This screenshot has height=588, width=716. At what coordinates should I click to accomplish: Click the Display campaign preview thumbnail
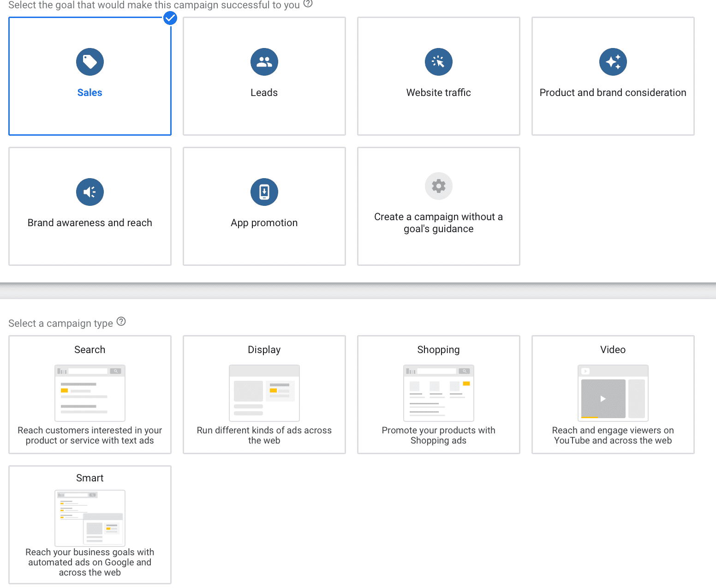click(264, 393)
